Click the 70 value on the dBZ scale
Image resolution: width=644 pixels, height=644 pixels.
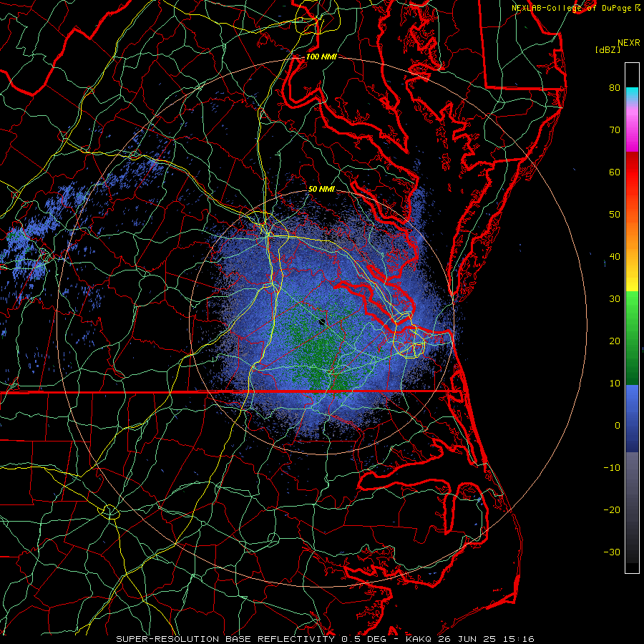click(x=615, y=130)
